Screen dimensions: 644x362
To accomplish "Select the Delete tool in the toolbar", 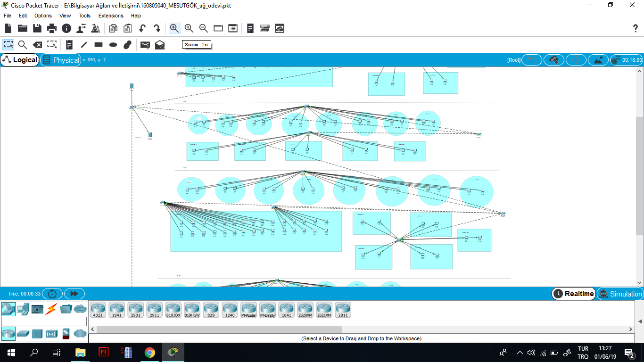I will click(37, 45).
